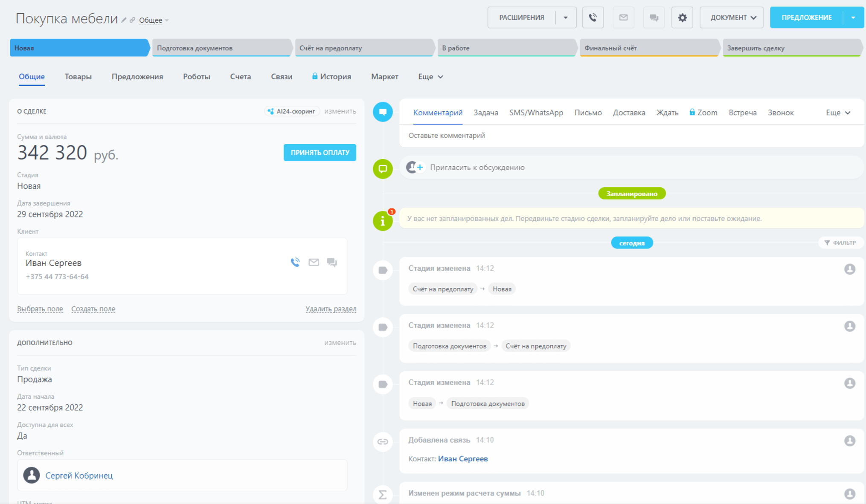
Task: Select the Ждать timeline tab
Action: [x=667, y=113]
